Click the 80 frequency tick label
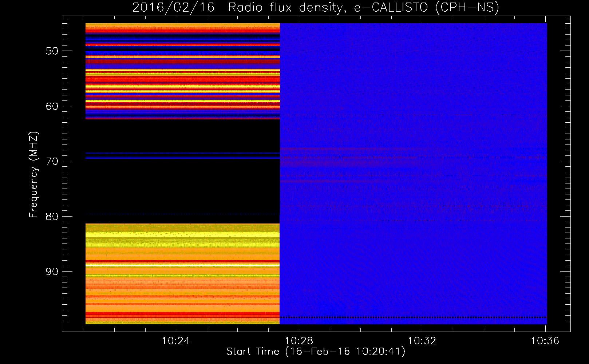 point(52,216)
